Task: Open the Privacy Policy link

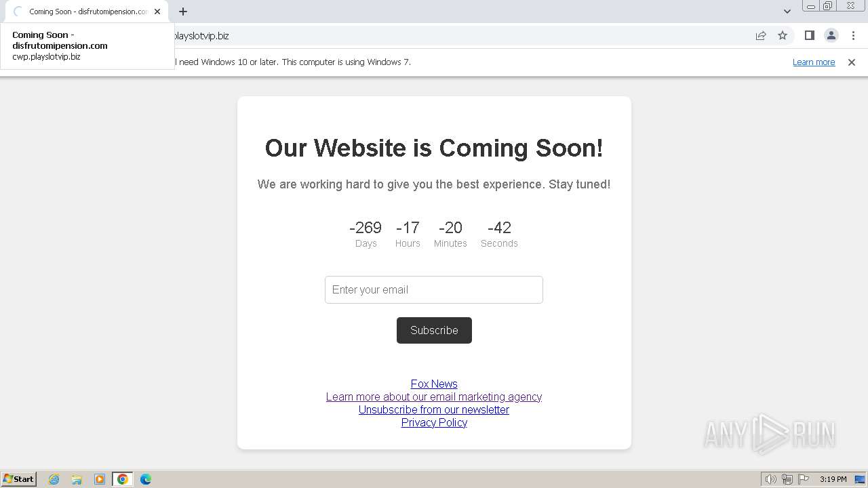Action: pos(434,422)
